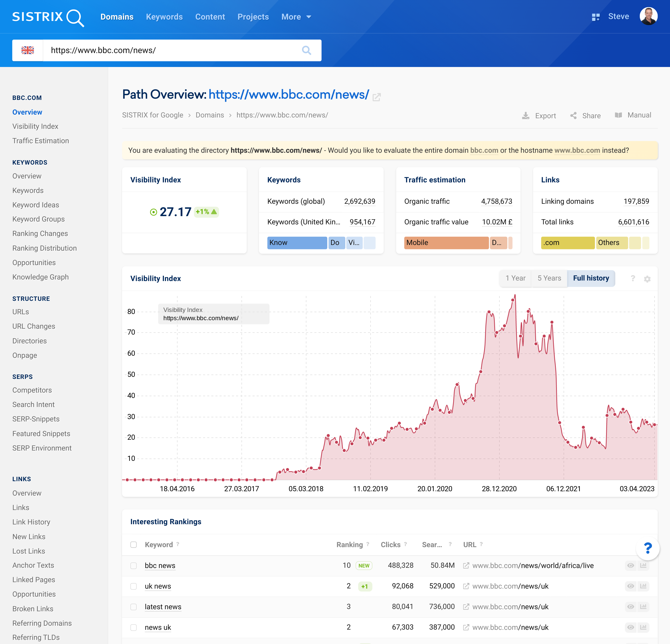
Task: Open the Content top menu
Action: click(x=210, y=17)
